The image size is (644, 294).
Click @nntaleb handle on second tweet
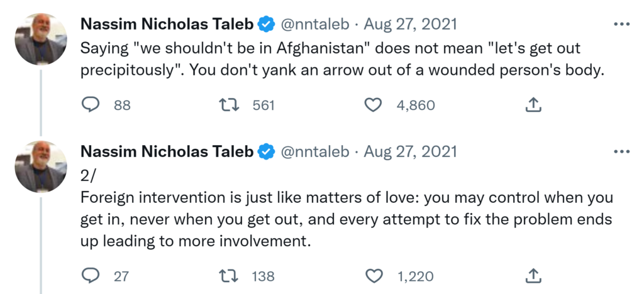click(x=314, y=151)
